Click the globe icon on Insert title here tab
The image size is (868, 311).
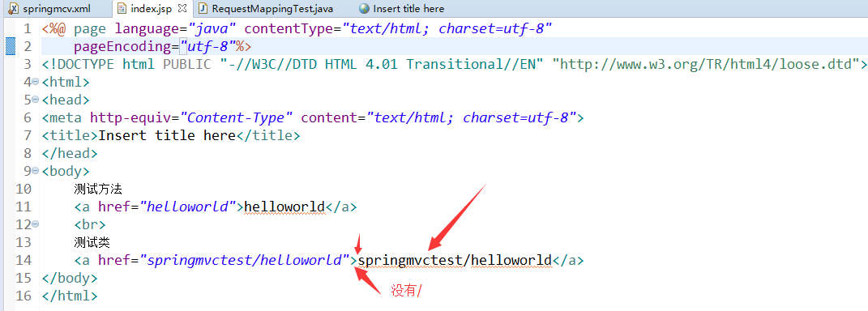[x=364, y=9]
